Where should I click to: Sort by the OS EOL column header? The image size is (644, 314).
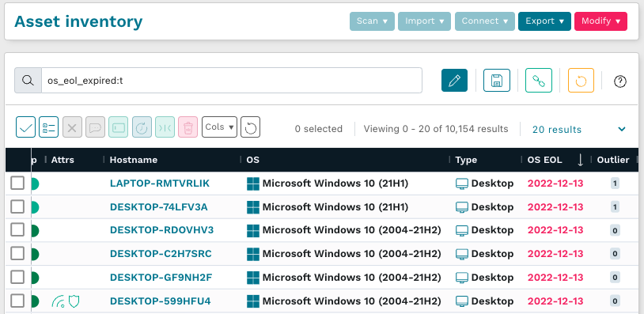click(544, 160)
